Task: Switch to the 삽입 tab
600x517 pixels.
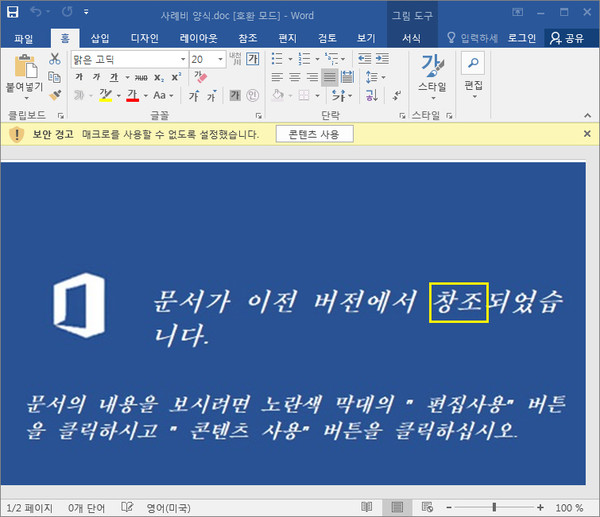Action: click(100, 38)
